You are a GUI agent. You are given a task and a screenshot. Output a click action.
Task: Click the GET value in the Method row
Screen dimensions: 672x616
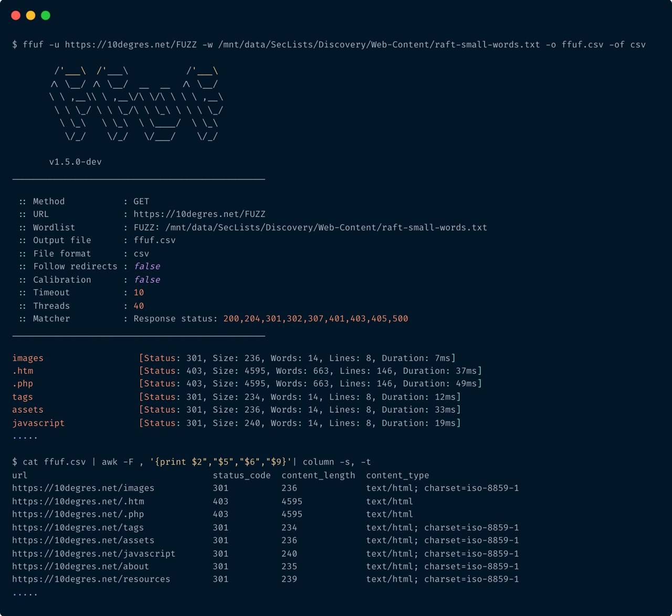[141, 201]
